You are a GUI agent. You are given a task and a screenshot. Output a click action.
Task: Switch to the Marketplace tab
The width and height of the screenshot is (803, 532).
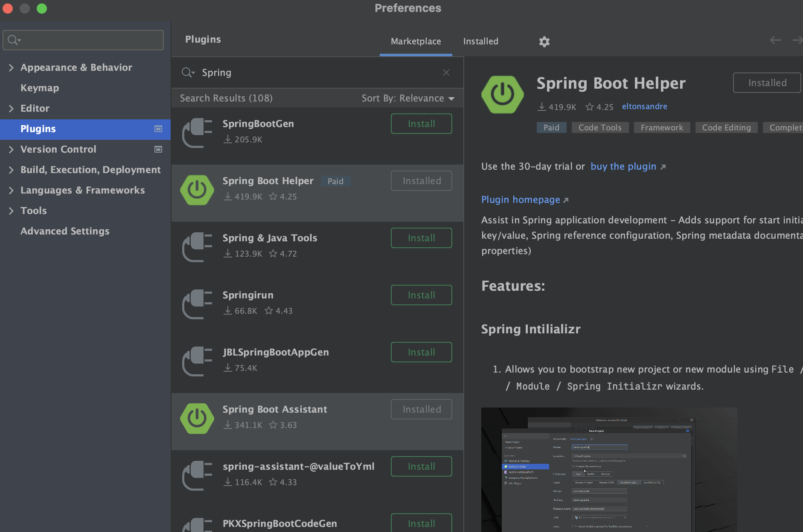(x=416, y=41)
